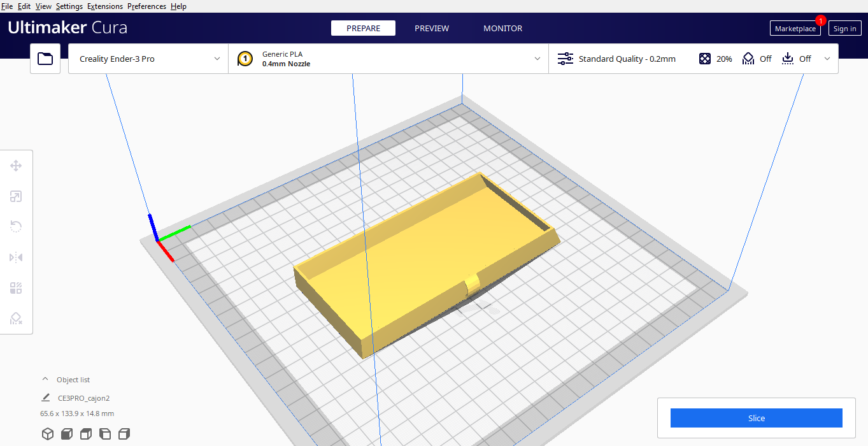Switch to isometric 3D view preset
The height and width of the screenshot is (446, 868).
47,433
